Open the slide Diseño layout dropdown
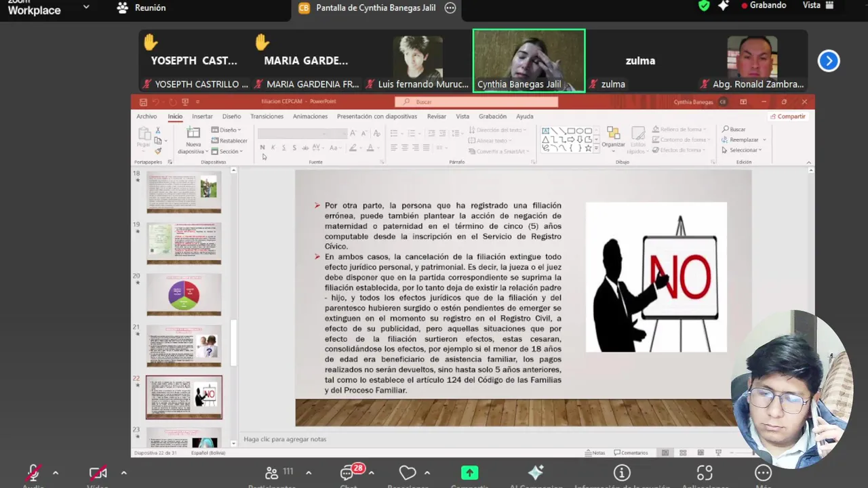Viewport: 868px width, 488px height. coord(226,130)
